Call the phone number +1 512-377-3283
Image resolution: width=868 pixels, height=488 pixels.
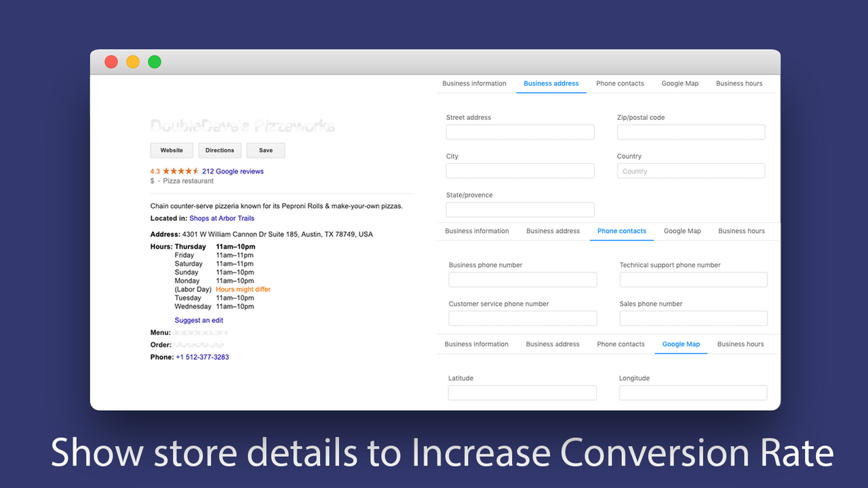pyautogui.click(x=202, y=357)
